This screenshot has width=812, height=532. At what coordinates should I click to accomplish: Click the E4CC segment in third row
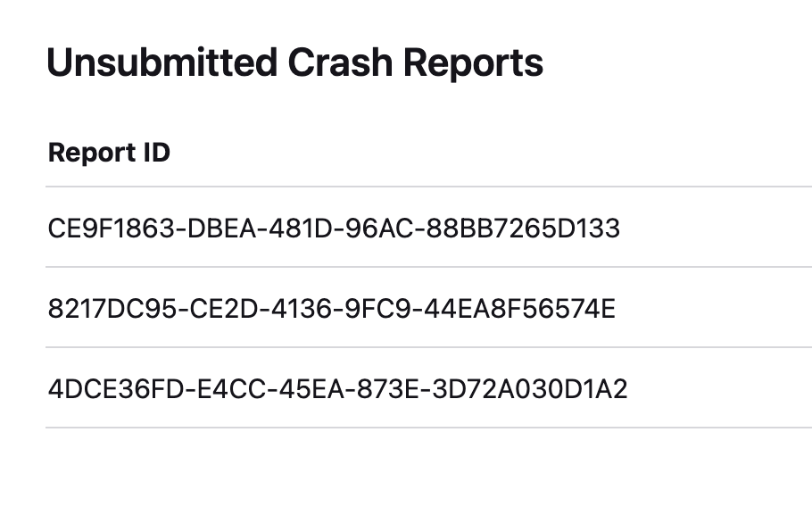231,389
